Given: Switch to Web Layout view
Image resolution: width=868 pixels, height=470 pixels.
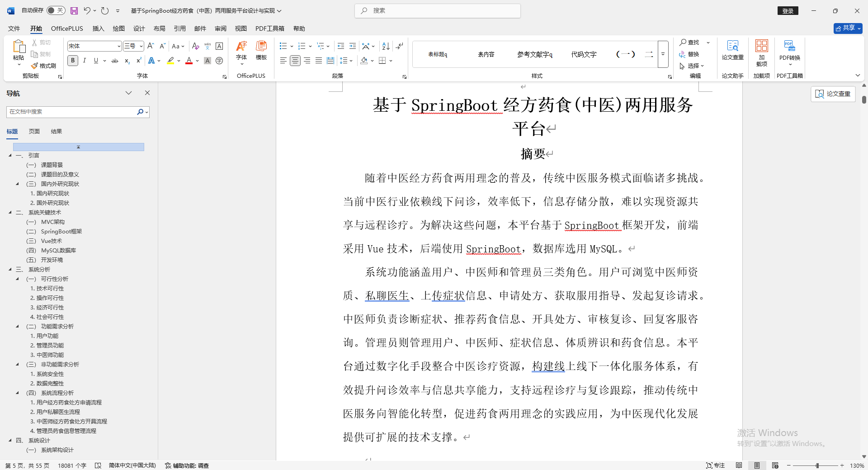Looking at the screenshot, I should pos(775,465).
